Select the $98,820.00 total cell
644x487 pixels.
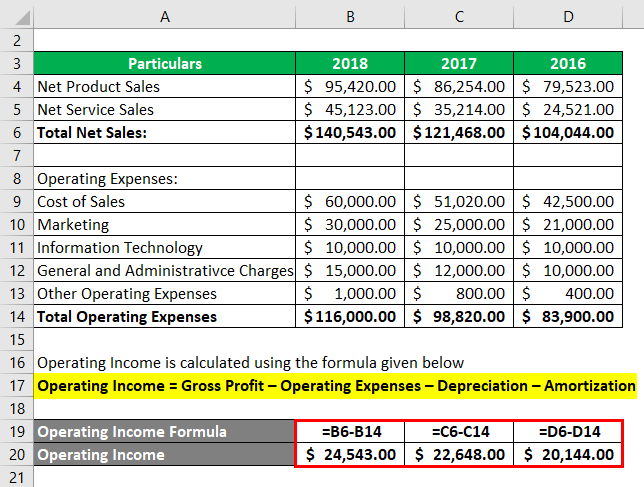point(459,316)
